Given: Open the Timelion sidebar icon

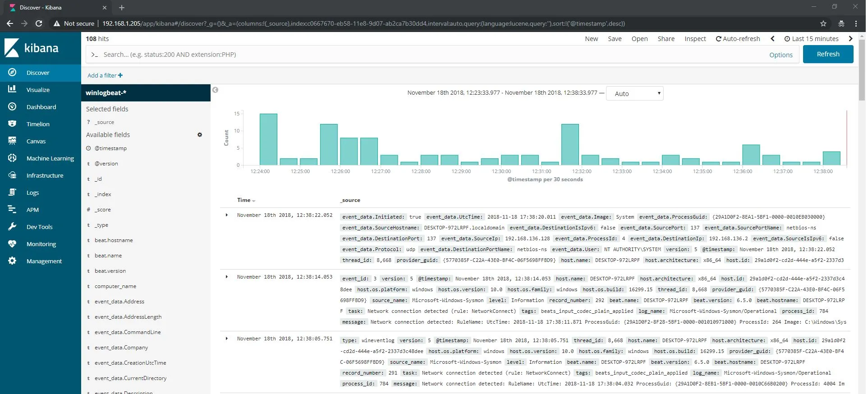Looking at the screenshot, I should 12,124.
